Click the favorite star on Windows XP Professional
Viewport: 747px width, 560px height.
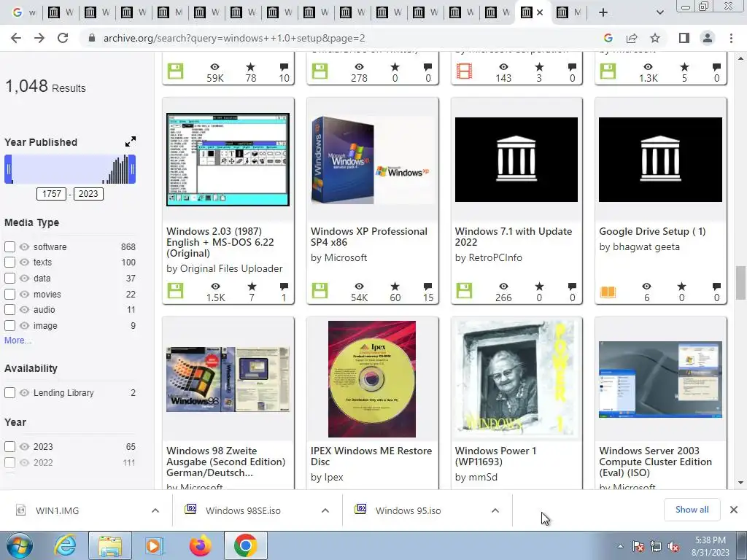point(395,286)
